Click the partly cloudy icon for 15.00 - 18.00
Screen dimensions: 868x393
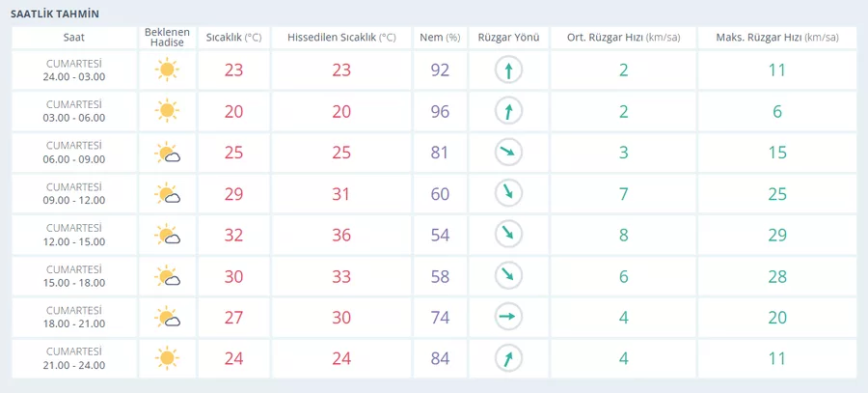[x=167, y=276]
